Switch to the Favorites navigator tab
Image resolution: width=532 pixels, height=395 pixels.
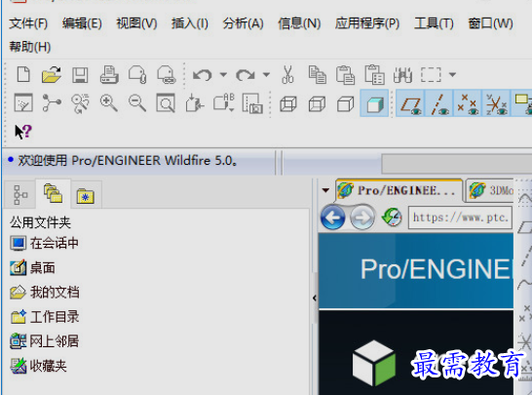pyautogui.click(x=86, y=195)
